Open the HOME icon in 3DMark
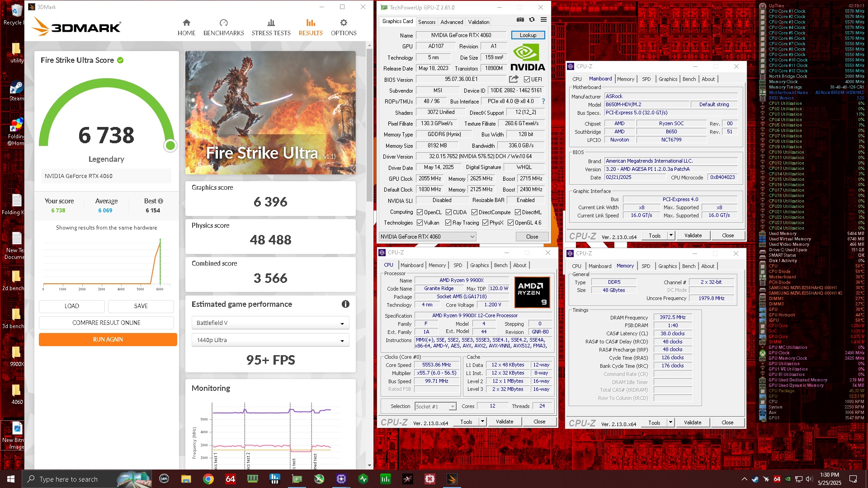868x488 pixels. point(186,28)
